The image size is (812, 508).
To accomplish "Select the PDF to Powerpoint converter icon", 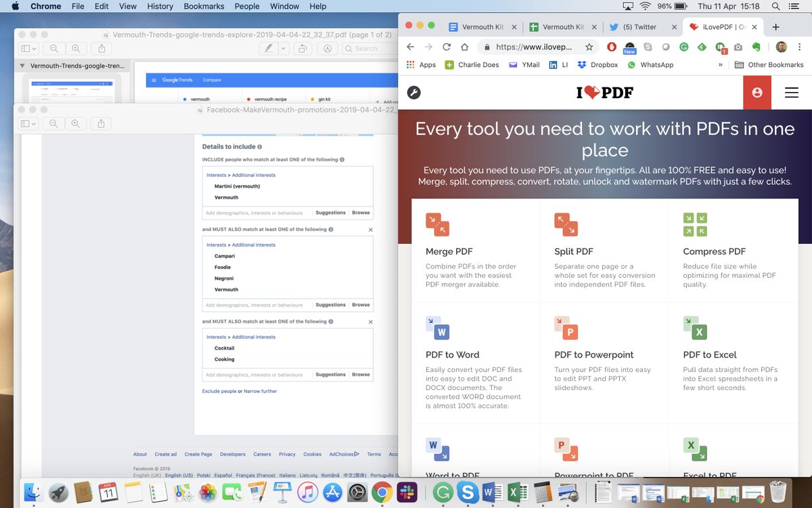I will pyautogui.click(x=566, y=330).
